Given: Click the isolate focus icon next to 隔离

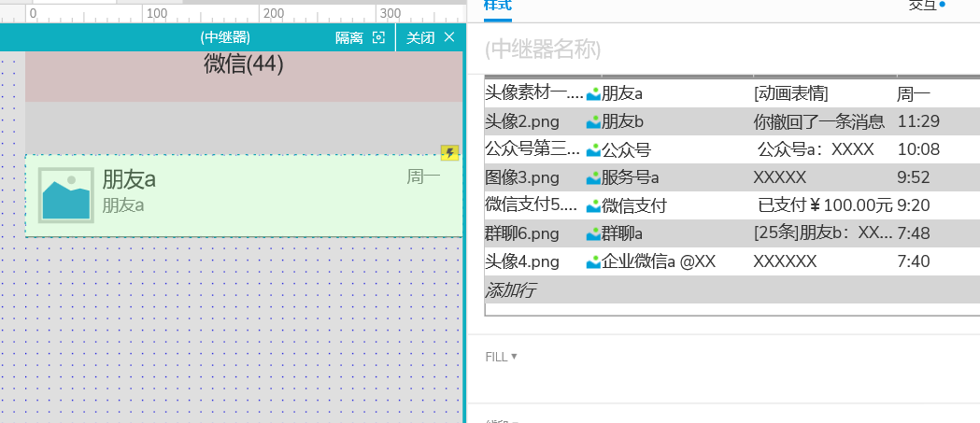Looking at the screenshot, I should [378, 37].
